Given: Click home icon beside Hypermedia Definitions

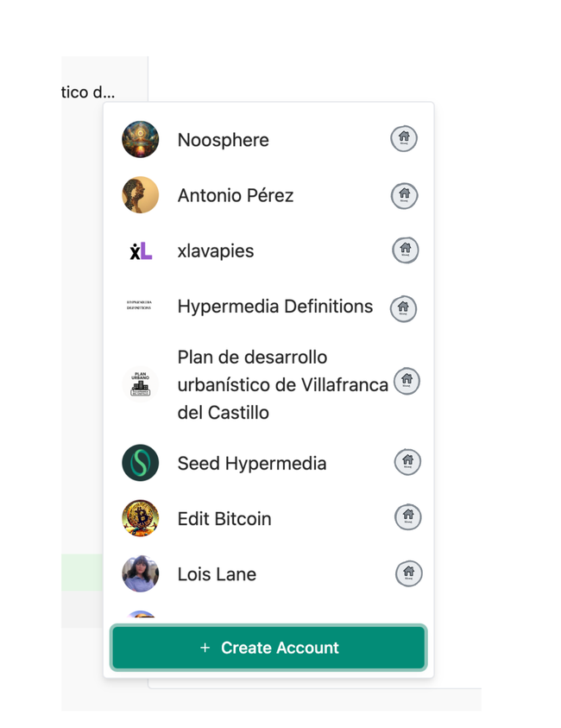Looking at the screenshot, I should 403,308.
